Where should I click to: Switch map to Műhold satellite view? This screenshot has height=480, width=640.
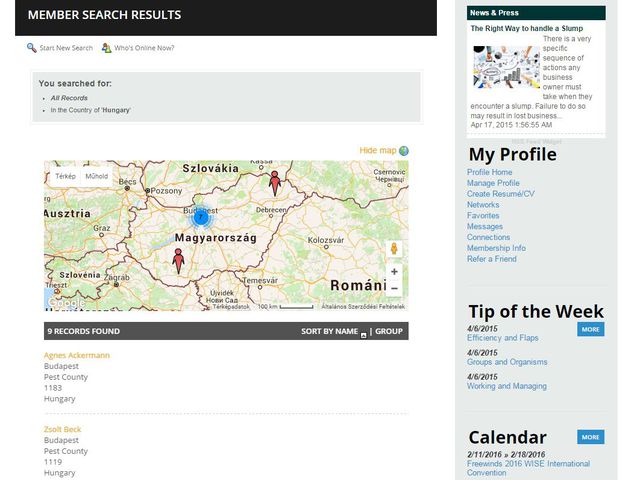(x=97, y=176)
